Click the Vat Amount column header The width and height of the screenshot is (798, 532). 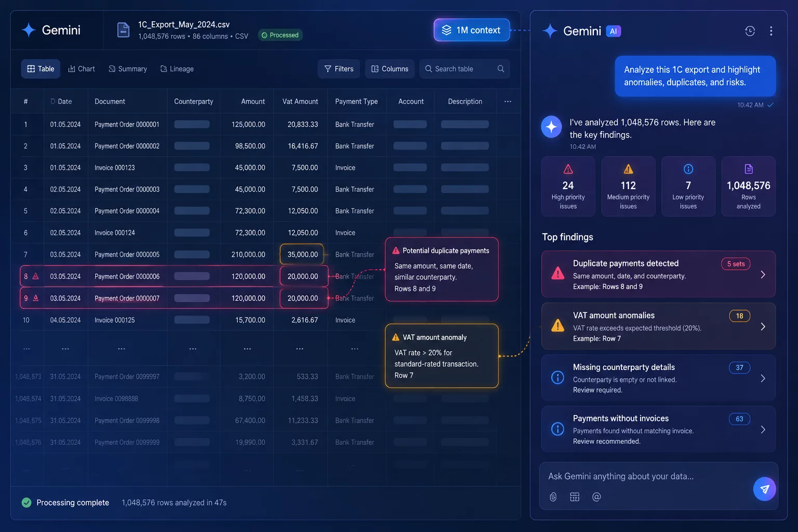point(300,101)
